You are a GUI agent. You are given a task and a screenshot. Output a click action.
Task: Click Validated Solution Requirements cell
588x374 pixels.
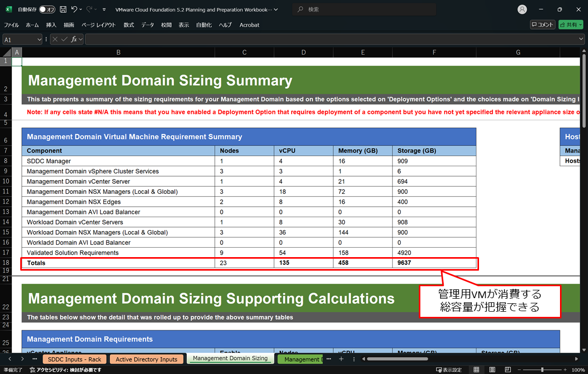coord(118,253)
